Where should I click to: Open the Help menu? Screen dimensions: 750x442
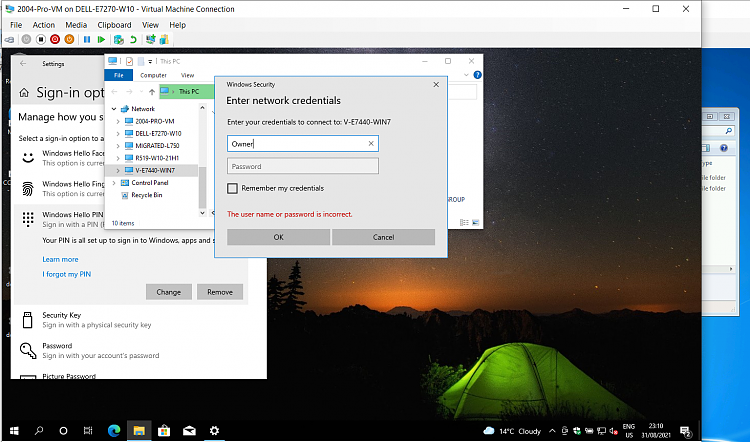(177, 25)
